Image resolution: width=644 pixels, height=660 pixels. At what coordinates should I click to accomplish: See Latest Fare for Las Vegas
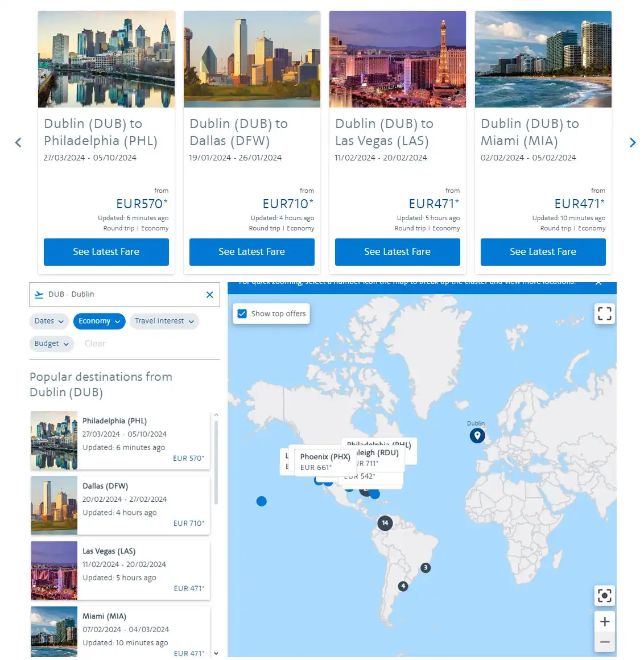(x=397, y=252)
